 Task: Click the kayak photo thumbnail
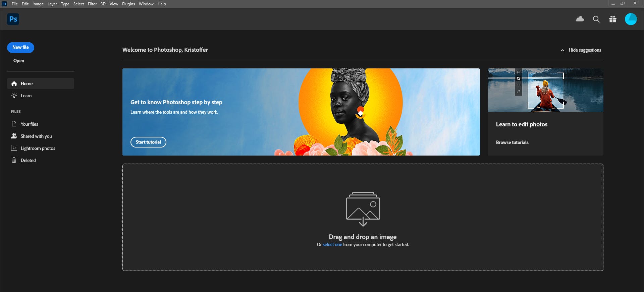tap(545, 90)
